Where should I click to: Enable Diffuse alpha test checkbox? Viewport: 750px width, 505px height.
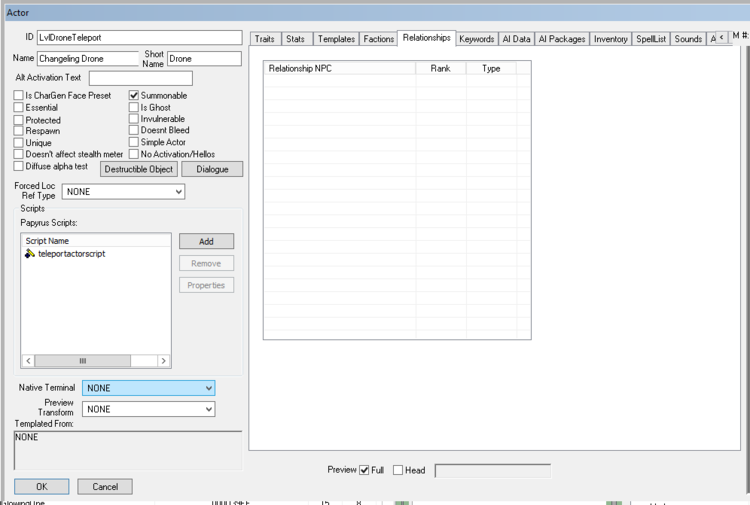pyautogui.click(x=19, y=166)
